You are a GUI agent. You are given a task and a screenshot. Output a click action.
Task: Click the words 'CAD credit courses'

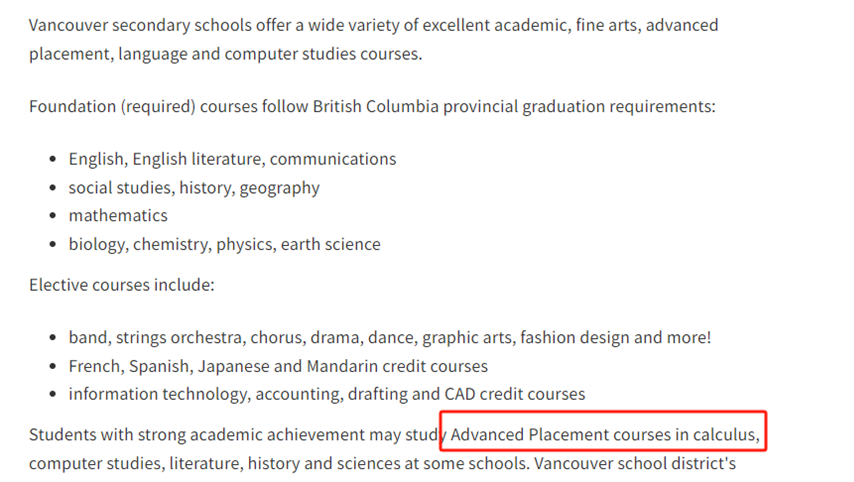point(515,394)
